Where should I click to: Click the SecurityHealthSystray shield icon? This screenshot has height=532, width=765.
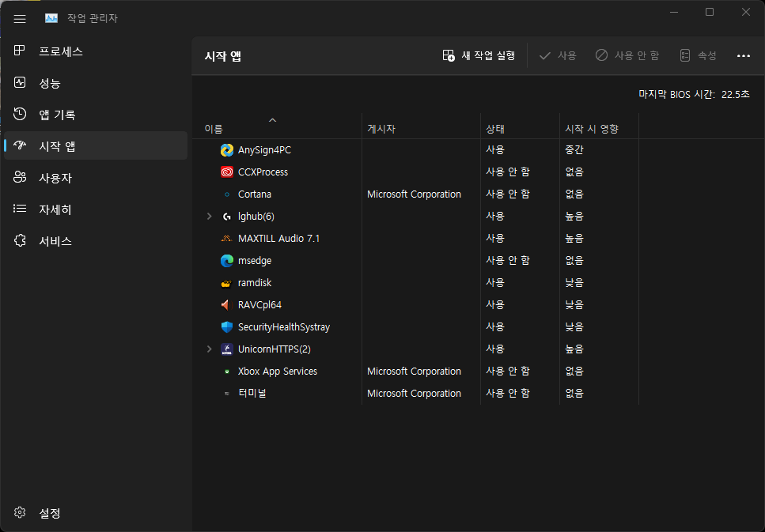pos(227,327)
